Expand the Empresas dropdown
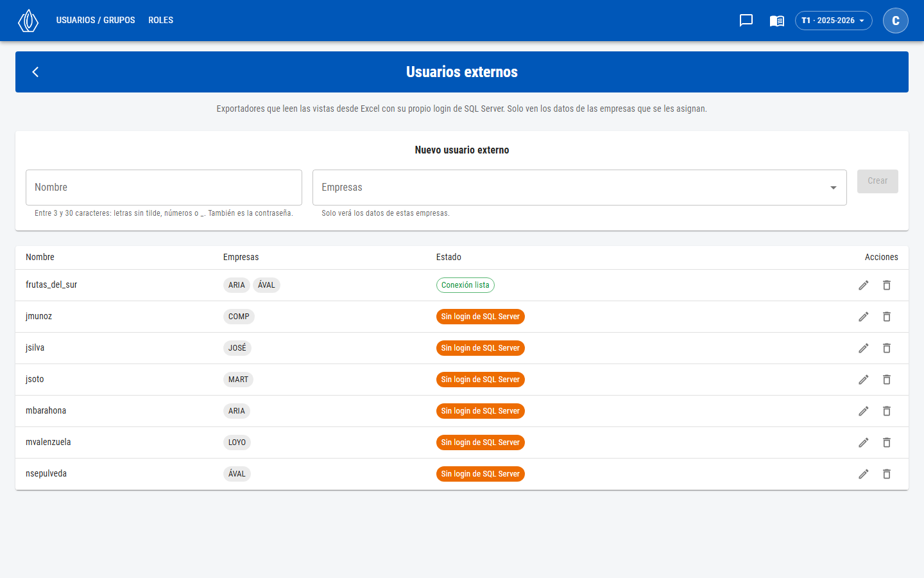This screenshot has height=578, width=924. (579, 188)
